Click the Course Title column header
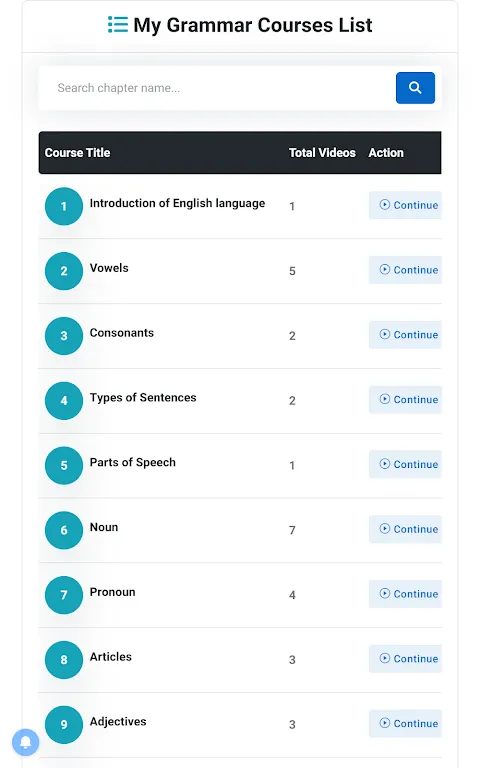480x768 pixels. click(x=77, y=153)
